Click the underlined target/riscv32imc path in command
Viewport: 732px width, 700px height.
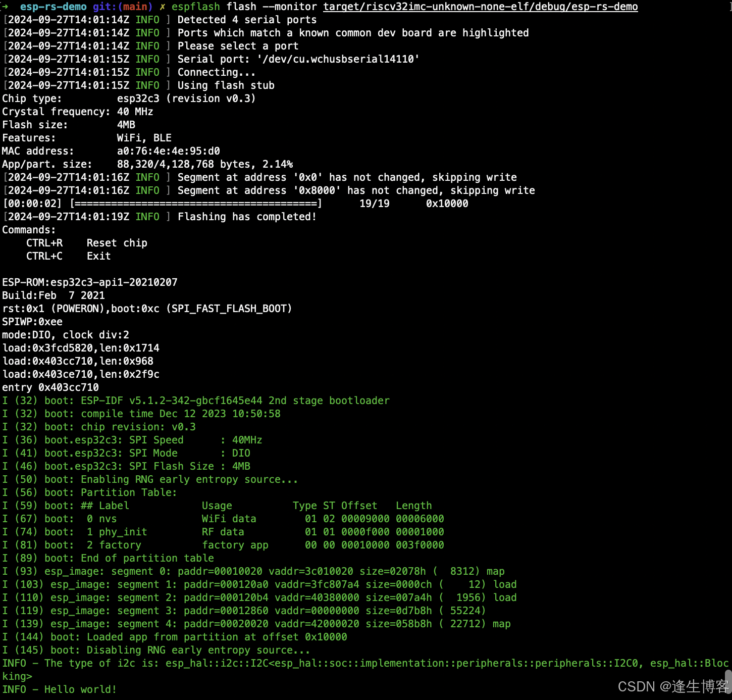[x=481, y=7]
